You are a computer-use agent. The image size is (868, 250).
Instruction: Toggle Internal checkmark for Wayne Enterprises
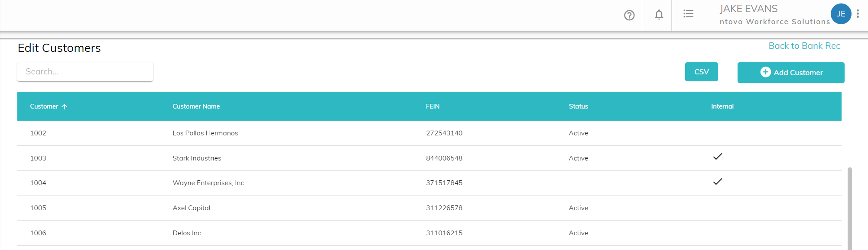718,182
